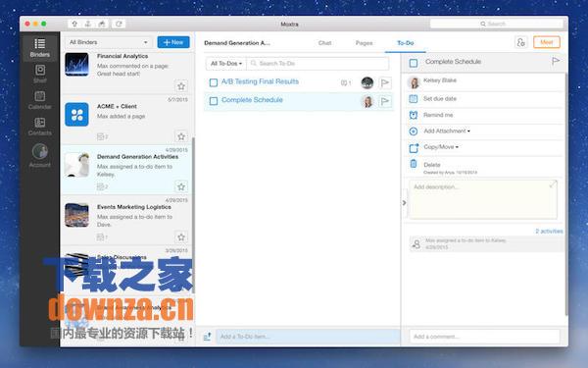
Task: Open the All To-Dos filter dropdown
Action: pos(225,64)
